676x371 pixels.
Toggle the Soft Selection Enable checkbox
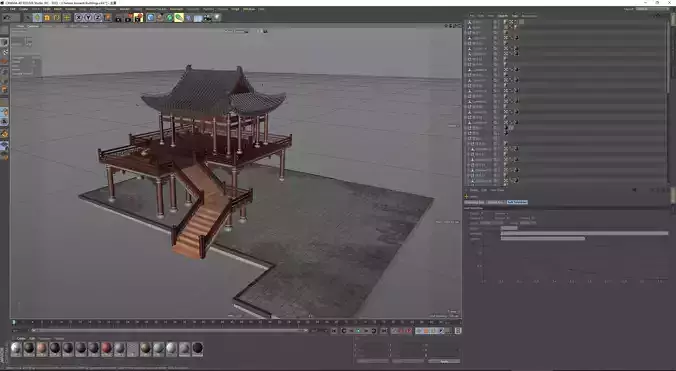pos(482,213)
